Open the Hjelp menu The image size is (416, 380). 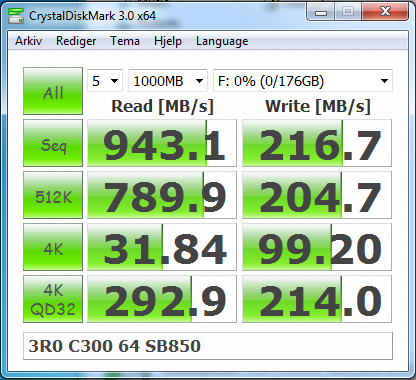pos(168,41)
